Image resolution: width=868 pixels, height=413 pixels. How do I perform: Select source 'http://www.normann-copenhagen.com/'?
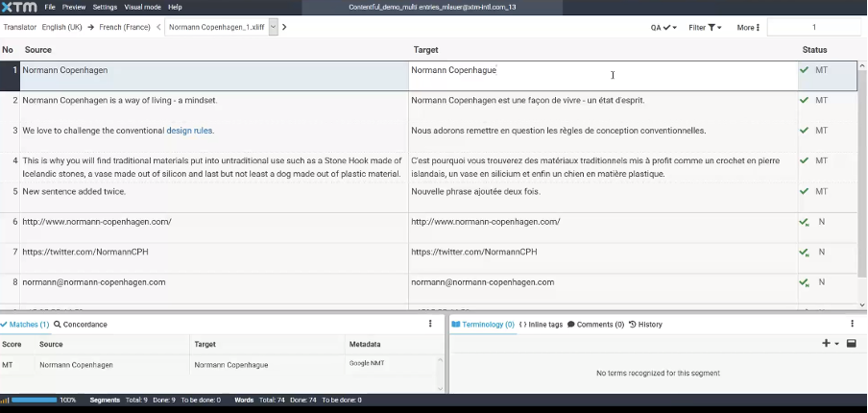97,222
